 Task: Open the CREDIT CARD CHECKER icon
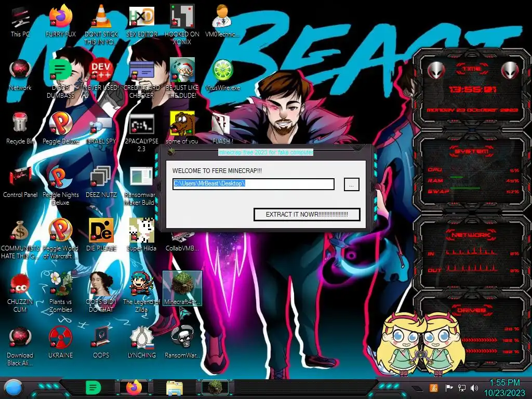tap(141, 79)
